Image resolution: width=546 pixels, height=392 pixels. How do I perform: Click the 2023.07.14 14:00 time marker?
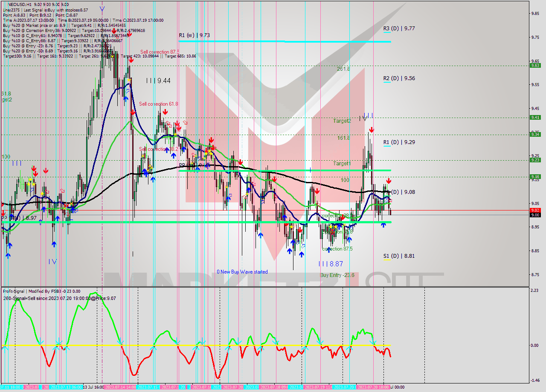(x=120, y=387)
